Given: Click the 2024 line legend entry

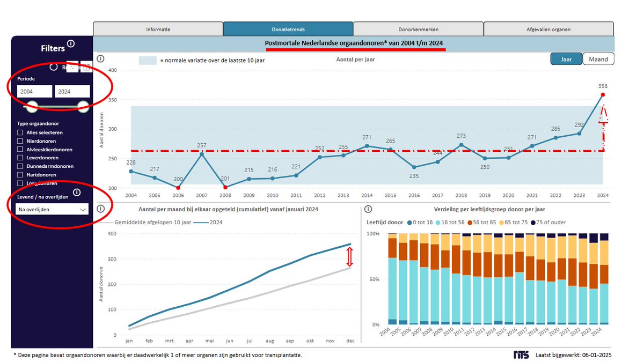Looking at the screenshot, I should [x=208, y=222].
